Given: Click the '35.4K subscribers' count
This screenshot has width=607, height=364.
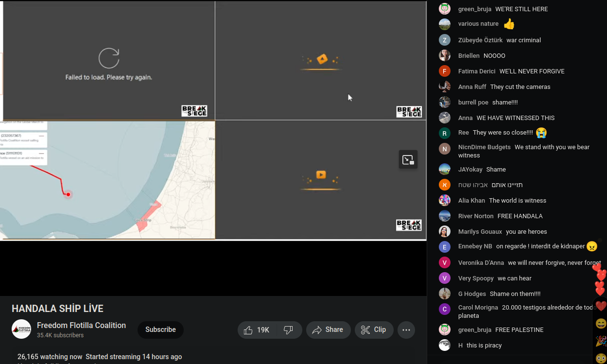Looking at the screenshot, I should [60, 335].
